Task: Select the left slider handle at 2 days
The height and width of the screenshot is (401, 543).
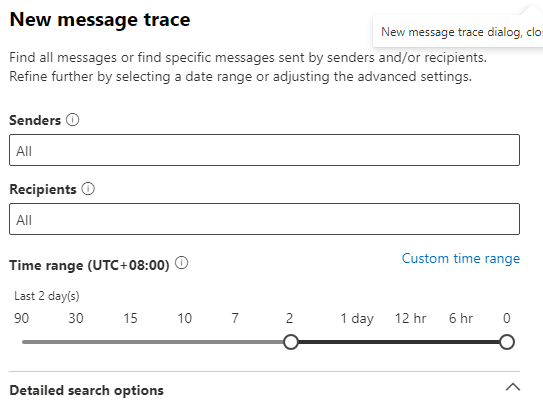Action: coord(291,342)
